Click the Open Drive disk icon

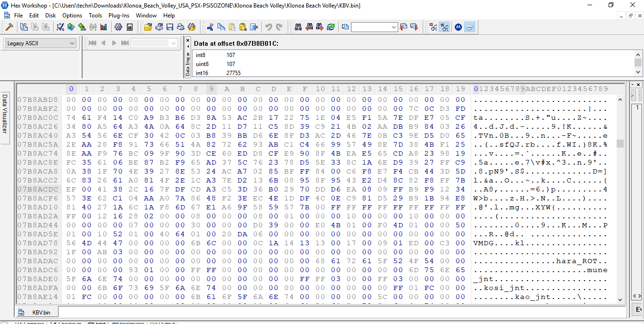(159, 27)
